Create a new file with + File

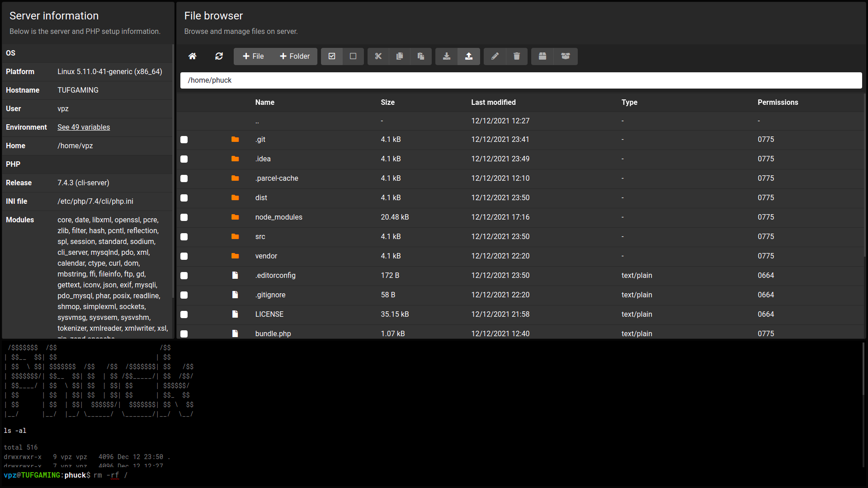click(253, 56)
